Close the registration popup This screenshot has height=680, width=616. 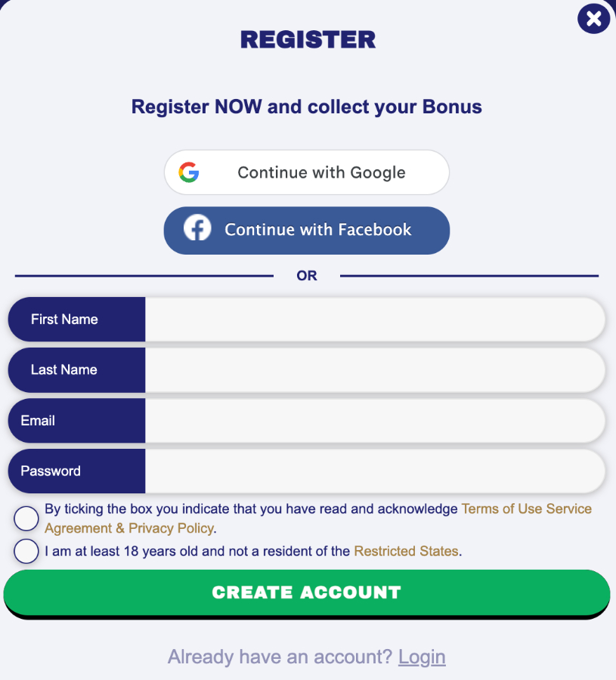pos(594,19)
